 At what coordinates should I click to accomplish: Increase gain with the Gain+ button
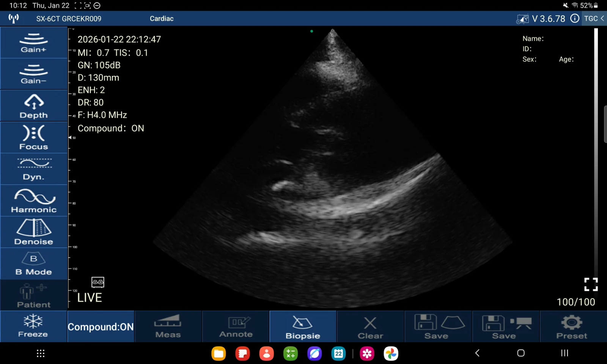34,42
